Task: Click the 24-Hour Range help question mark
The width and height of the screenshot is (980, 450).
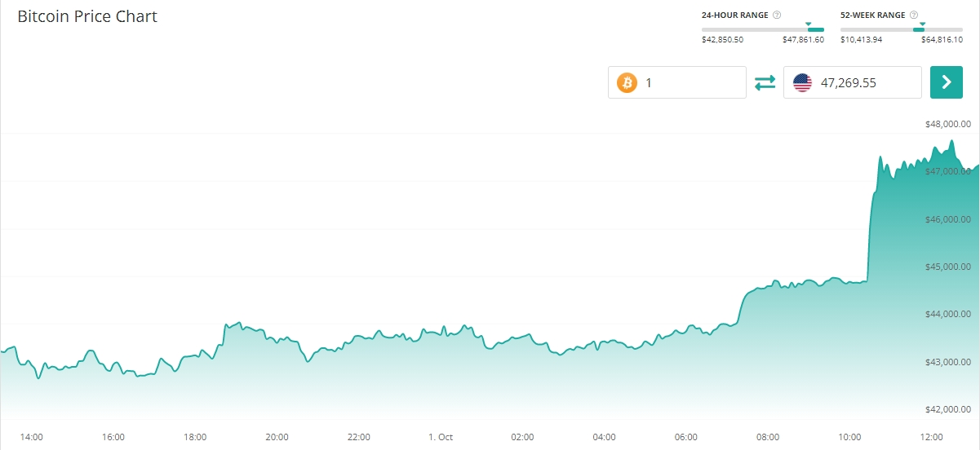Action: click(777, 15)
